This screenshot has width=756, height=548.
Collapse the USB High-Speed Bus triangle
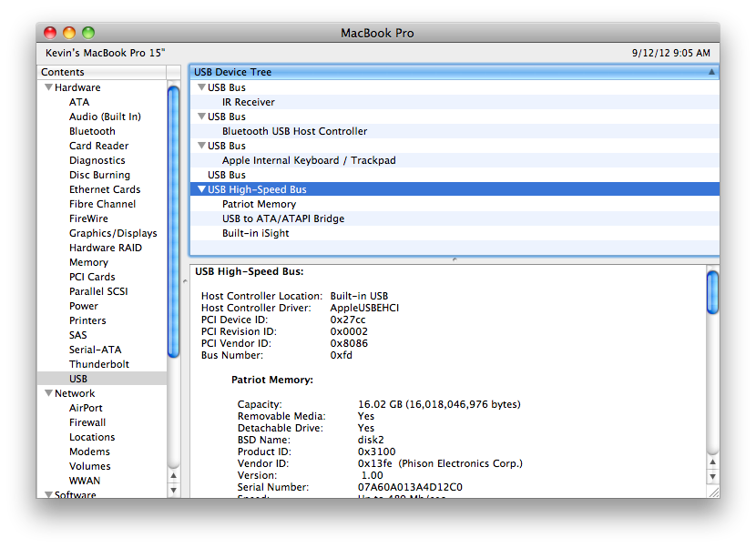(201, 189)
